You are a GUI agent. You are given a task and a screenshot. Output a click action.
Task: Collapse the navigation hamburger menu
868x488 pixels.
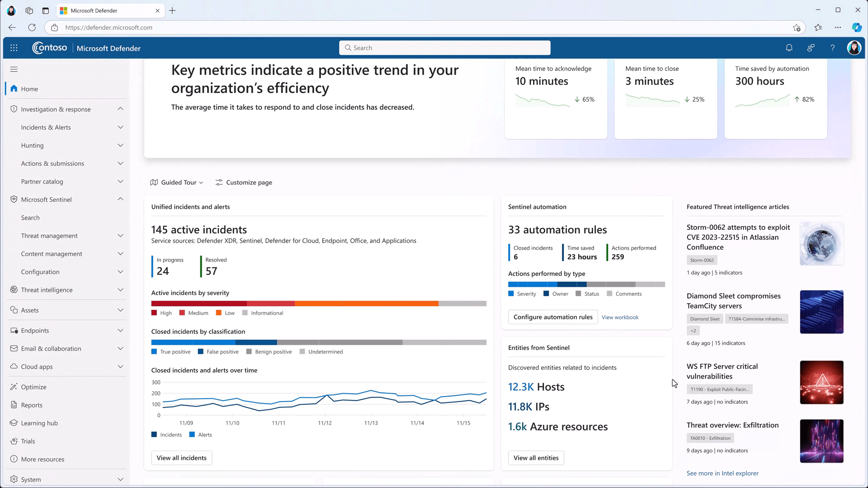coord(14,69)
